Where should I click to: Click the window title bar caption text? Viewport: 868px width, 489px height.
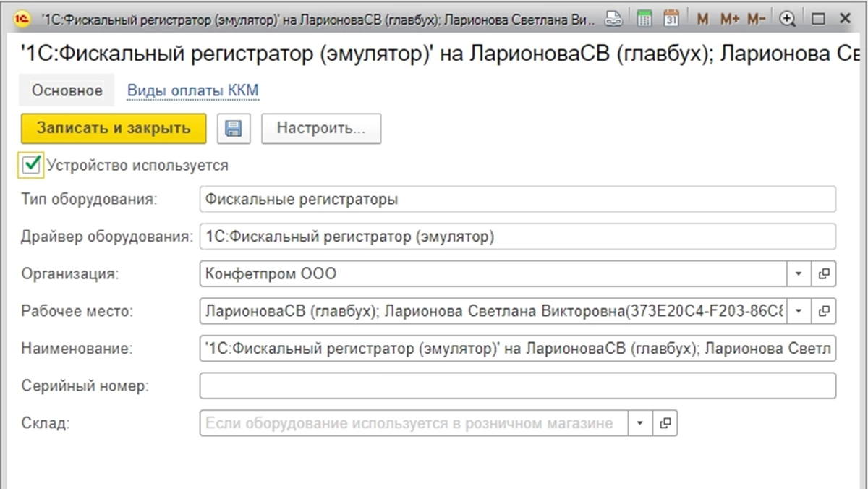click(319, 20)
